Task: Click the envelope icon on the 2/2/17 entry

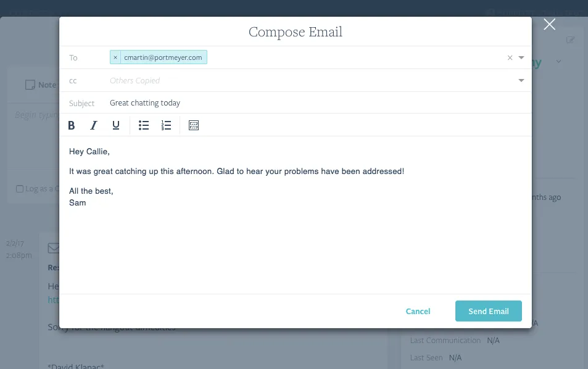Action: [53, 248]
